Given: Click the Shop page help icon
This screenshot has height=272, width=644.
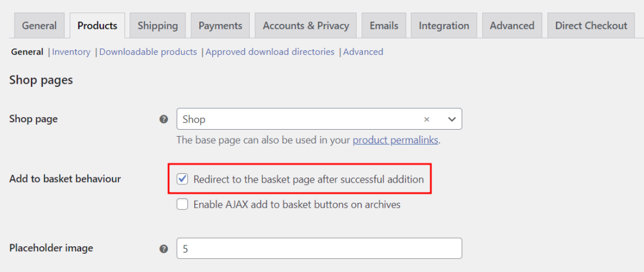Looking at the screenshot, I should [164, 119].
